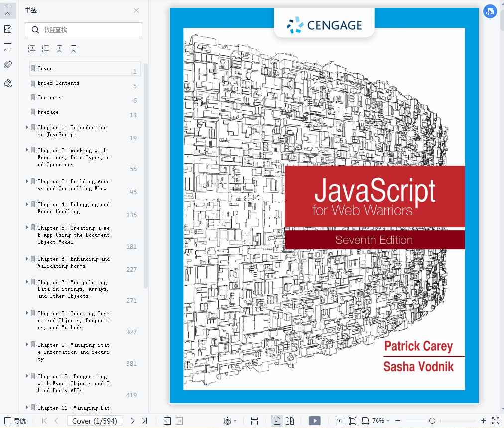Expand Chapter 3: Building Arrays
The height and width of the screenshot is (428, 504).
coord(27,181)
